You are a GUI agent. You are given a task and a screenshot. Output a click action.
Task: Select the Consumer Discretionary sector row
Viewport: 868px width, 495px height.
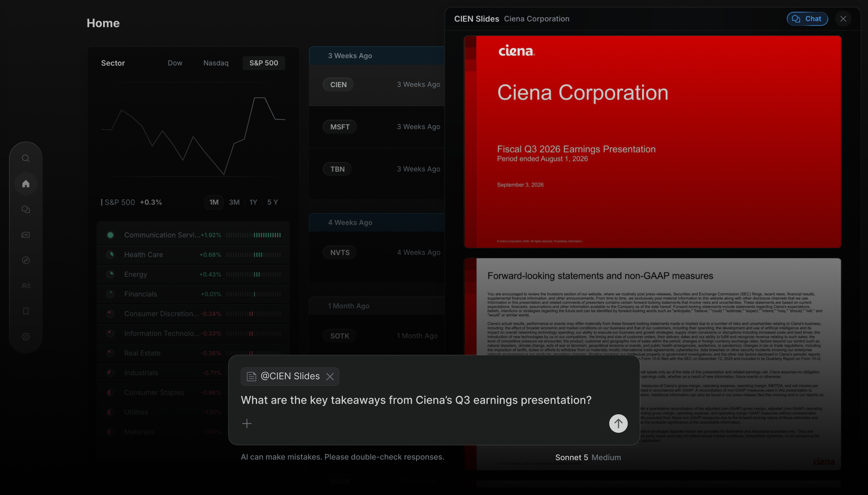(x=193, y=314)
